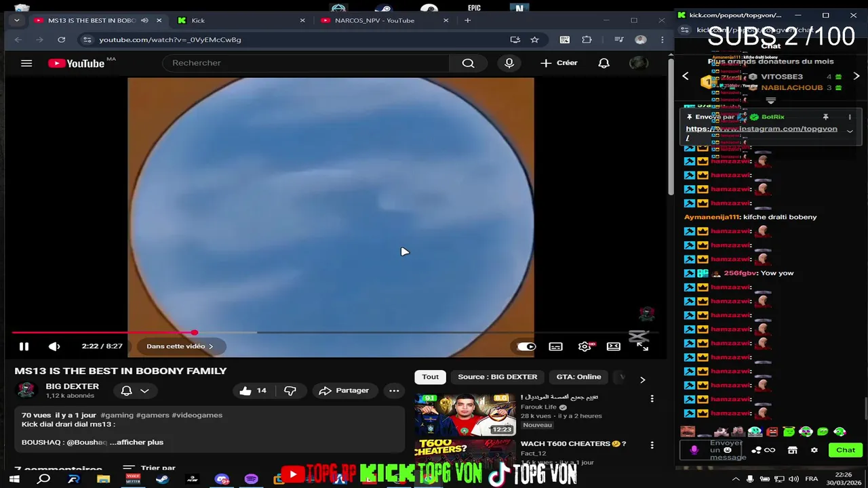This screenshot has width=868, height=488.
Task: Open BIG DEXTER subscription notification dropdown
Action: (x=135, y=390)
